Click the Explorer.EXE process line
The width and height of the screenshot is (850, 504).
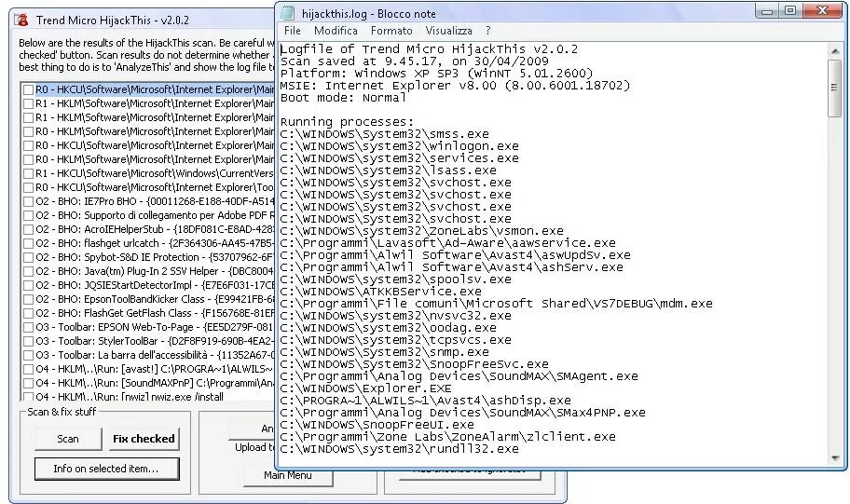pos(366,388)
